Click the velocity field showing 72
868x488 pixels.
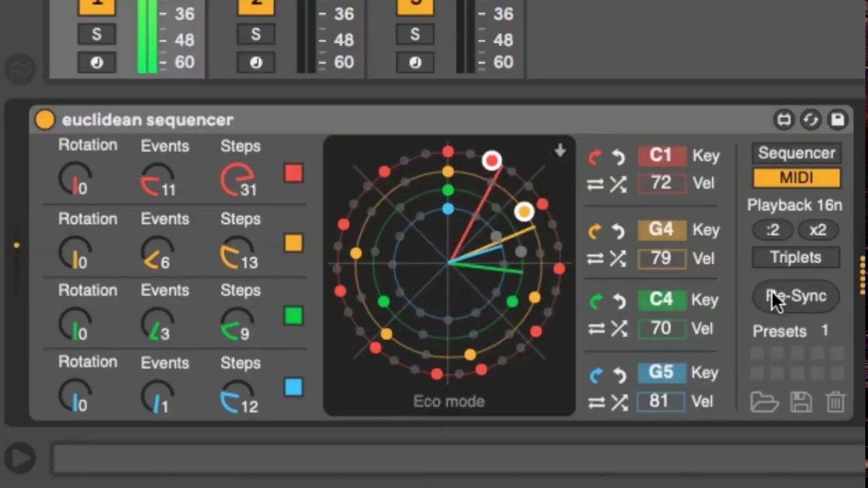[x=661, y=184]
